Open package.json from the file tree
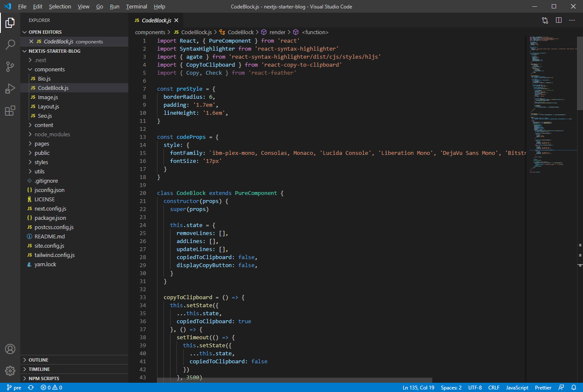Screen dimensions: 583x392 [x=50, y=218]
